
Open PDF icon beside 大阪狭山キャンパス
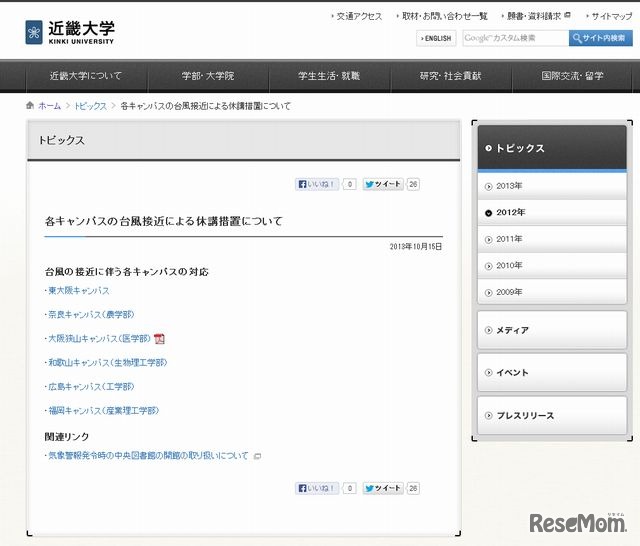click(x=159, y=339)
